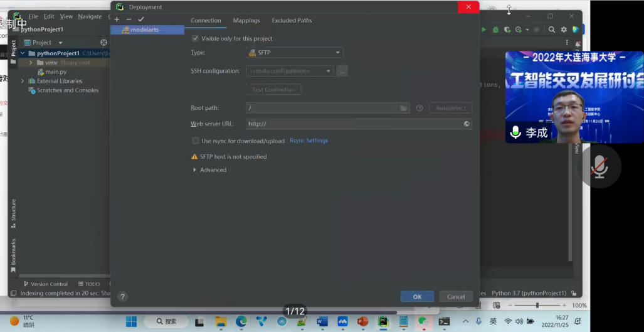The height and width of the screenshot is (332, 644).
Task: Click the folder browse icon in Root path
Action: pos(404,108)
